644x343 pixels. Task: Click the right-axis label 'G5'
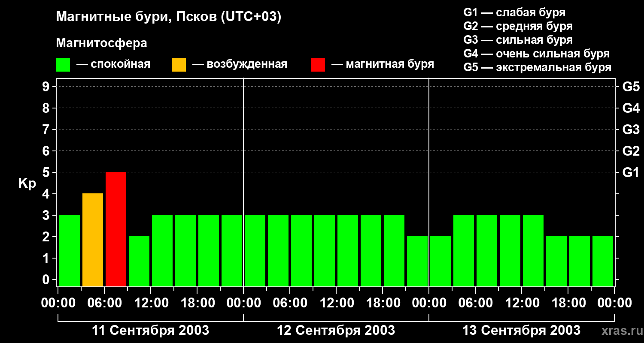pyautogui.click(x=631, y=87)
